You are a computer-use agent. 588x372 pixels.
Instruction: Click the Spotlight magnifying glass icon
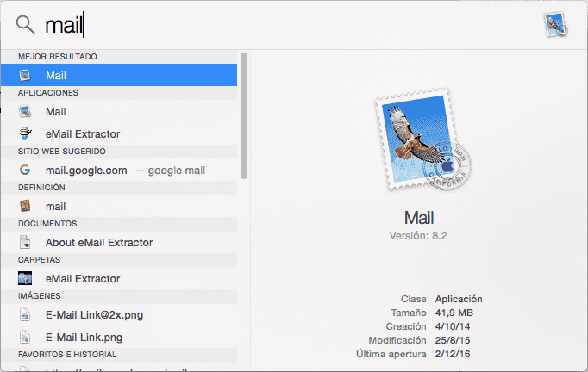[25, 25]
